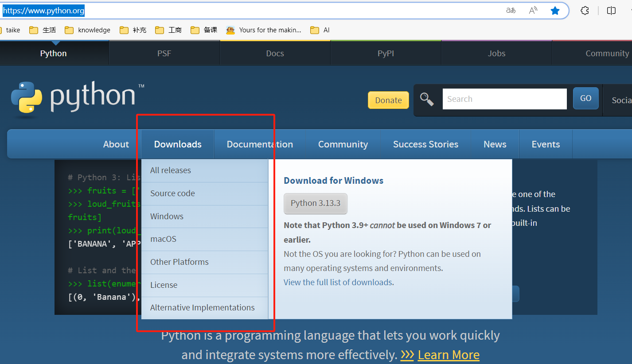Open the 备课 bookmark folder
Image resolution: width=632 pixels, height=364 pixels.
point(204,30)
